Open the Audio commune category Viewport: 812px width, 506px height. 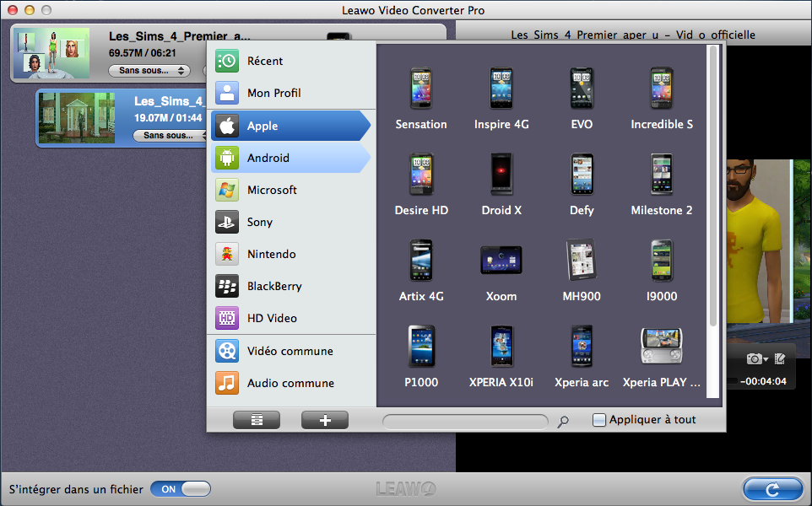pyautogui.click(x=291, y=384)
